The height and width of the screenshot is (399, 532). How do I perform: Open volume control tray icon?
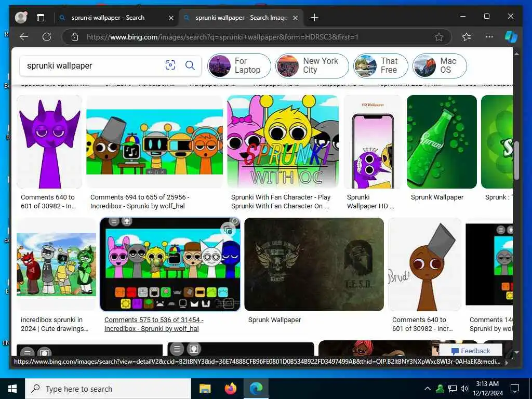[464, 389]
